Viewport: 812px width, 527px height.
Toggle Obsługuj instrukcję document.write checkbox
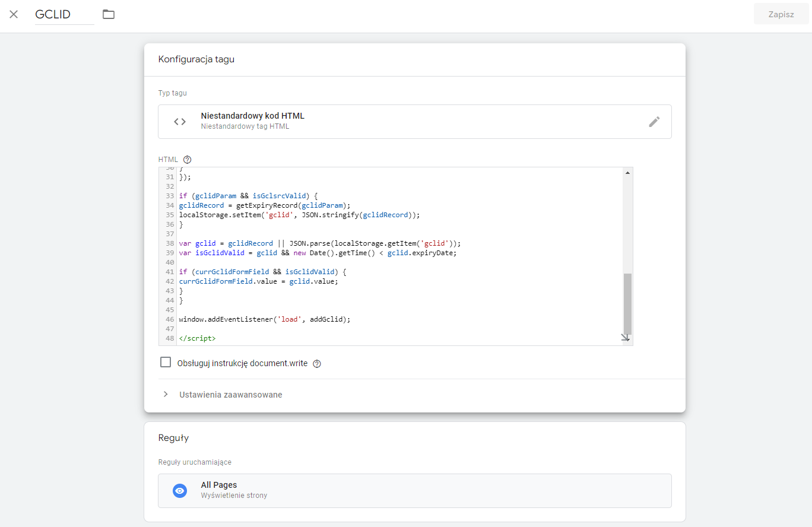pos(166,362)
